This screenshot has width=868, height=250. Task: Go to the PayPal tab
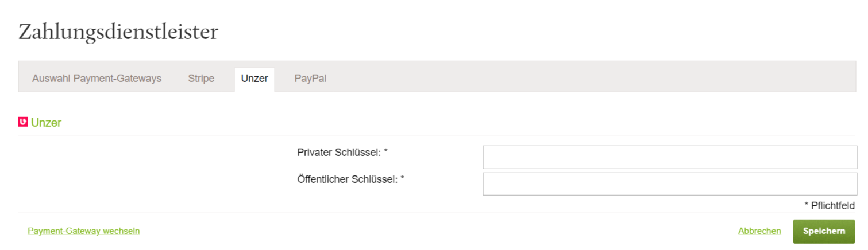pyautogui.click(x=310, y=79)
